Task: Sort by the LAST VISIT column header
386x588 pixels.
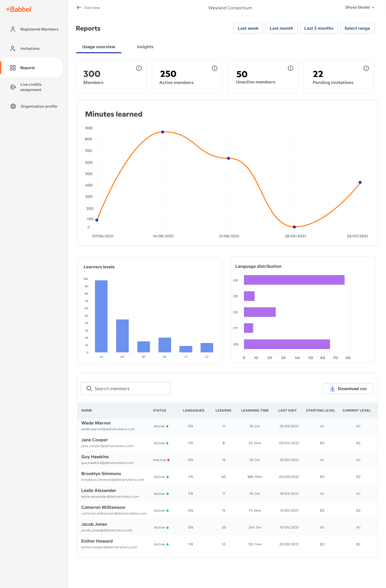Action: pyautogui.click(x=287, y=410)
